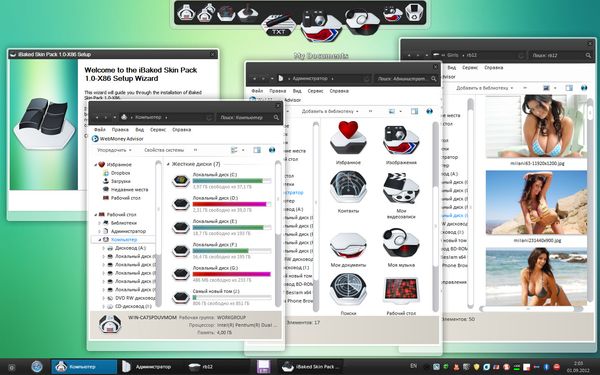Open the Сервис menu in the Администратор window
600x375 pixels.
[315, 91]
